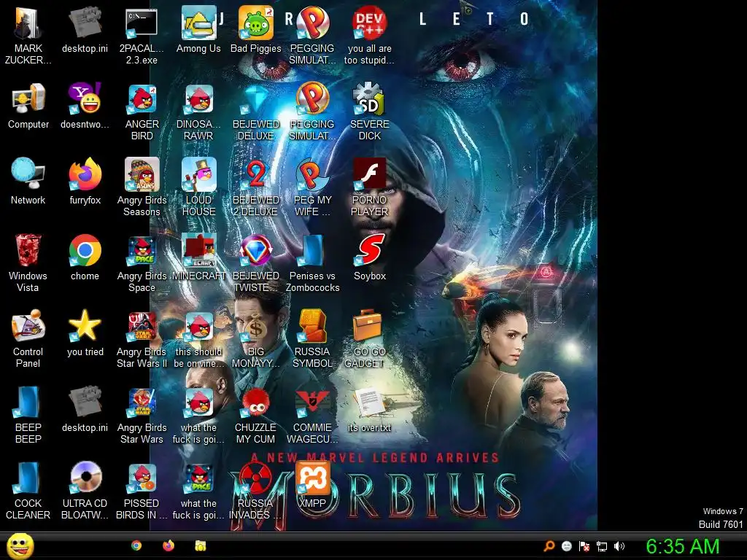Select the Computer desktop icon
The width and height of the screenshot is (747, 560).
[28, 105]
